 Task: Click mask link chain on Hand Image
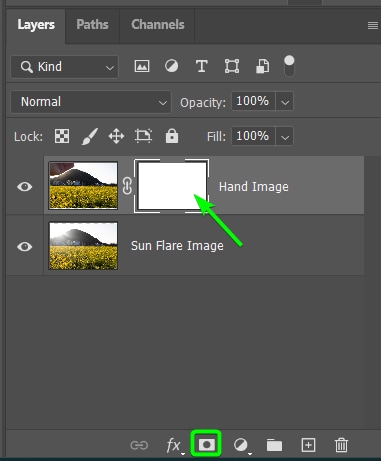(x=127, y=186)
